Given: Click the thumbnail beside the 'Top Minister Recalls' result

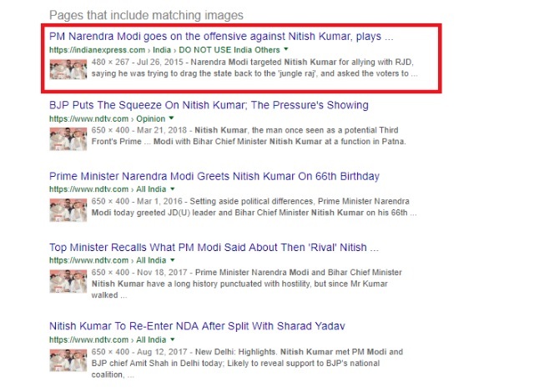Looking at the screenshot, I should (x=68, y=281).
